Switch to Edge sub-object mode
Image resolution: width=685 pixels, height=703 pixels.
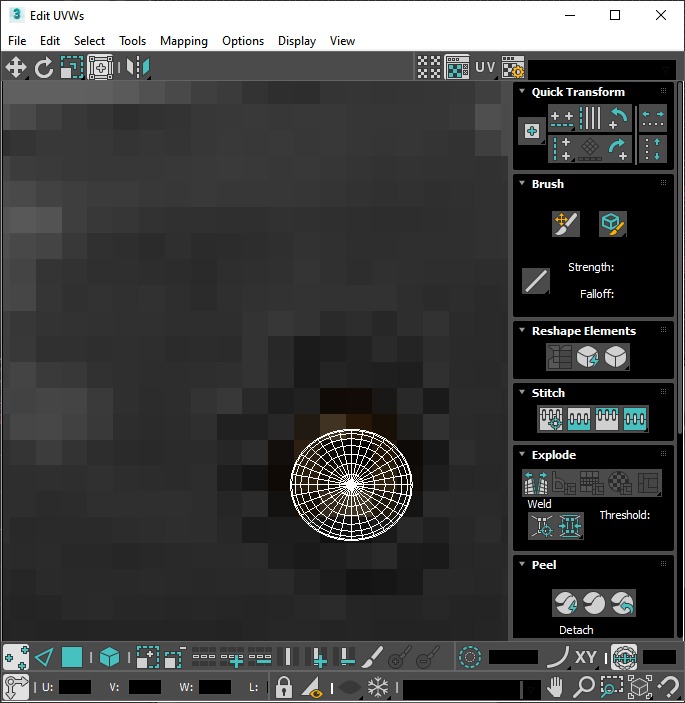click(44, 658)
